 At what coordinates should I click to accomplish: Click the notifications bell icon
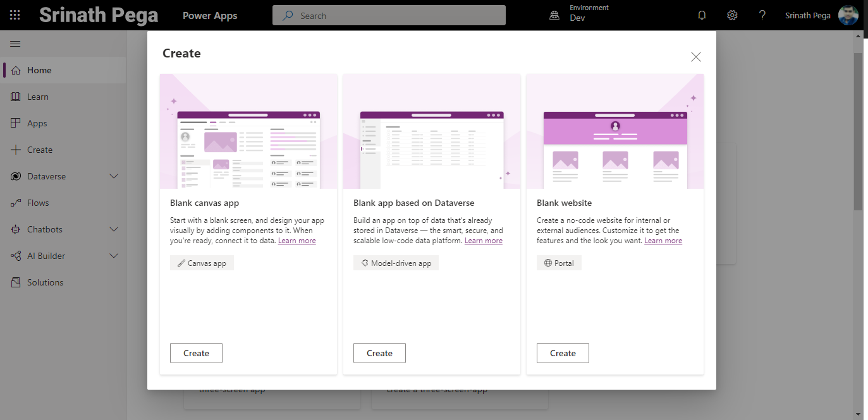point(702,15)
